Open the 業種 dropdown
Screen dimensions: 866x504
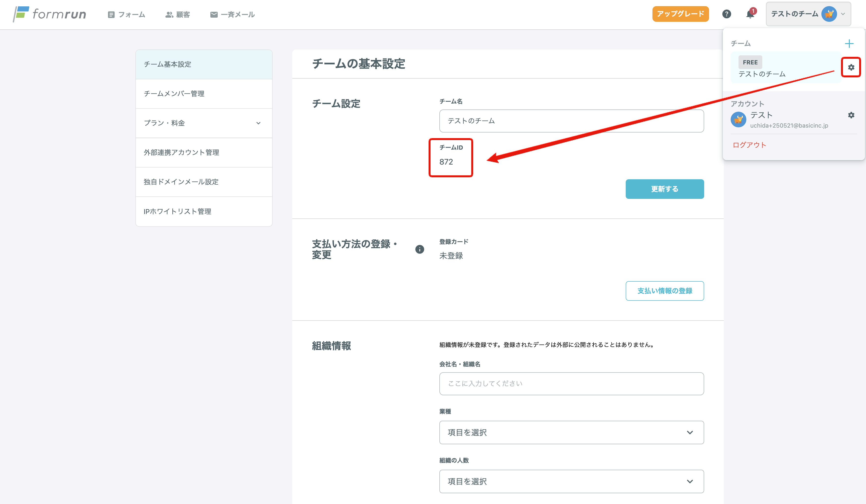(x=571, y=432)
